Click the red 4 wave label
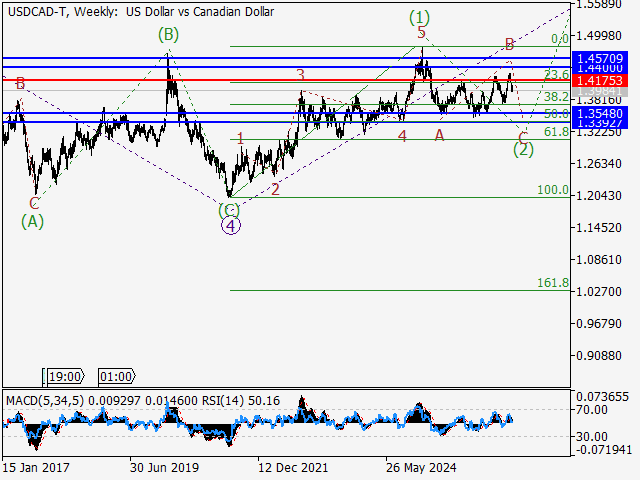This screenshot has height=480, width=640. coord(402,136)
